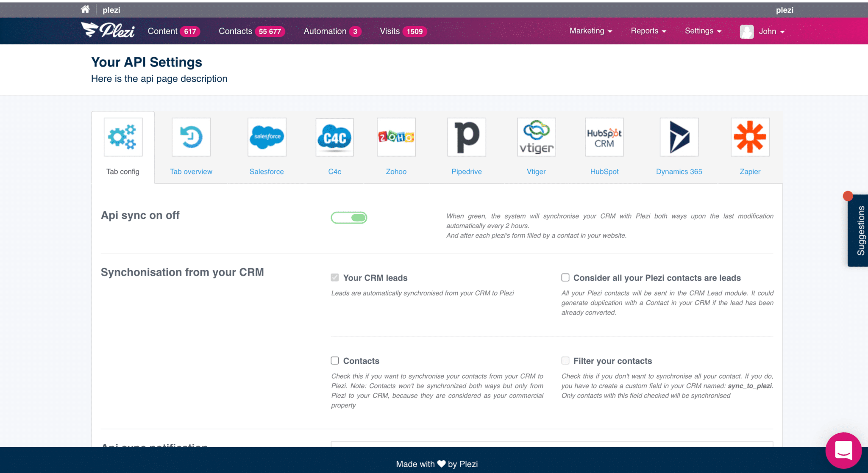Viewport: 868px width, 473px height.
Task: Click the home icon in top bar
Action: (85, 9)
